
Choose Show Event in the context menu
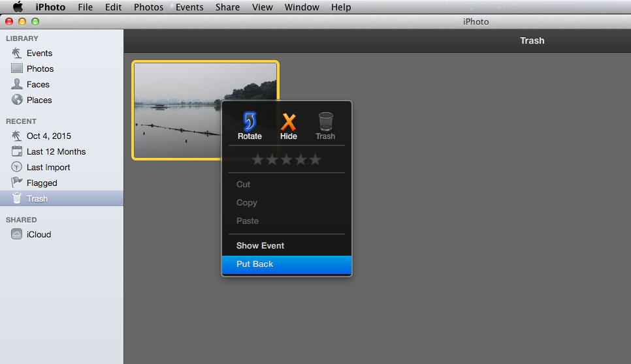pos(260,246)
